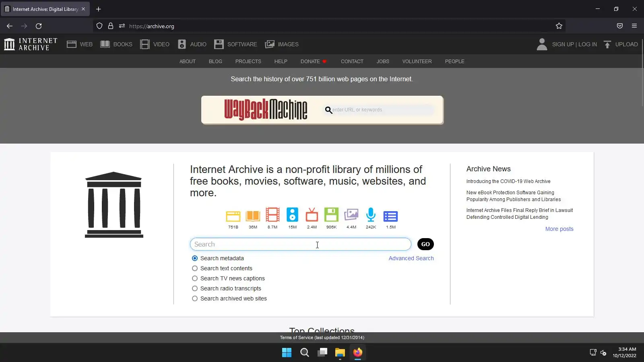The height and width of the screenshot is (362, 644).
Task: Click the user avatar icon
Action: 542,44
